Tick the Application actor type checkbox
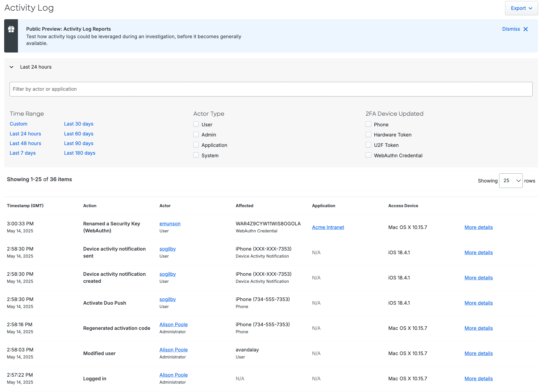Viewport: 542px width, 392px height. 196,145
